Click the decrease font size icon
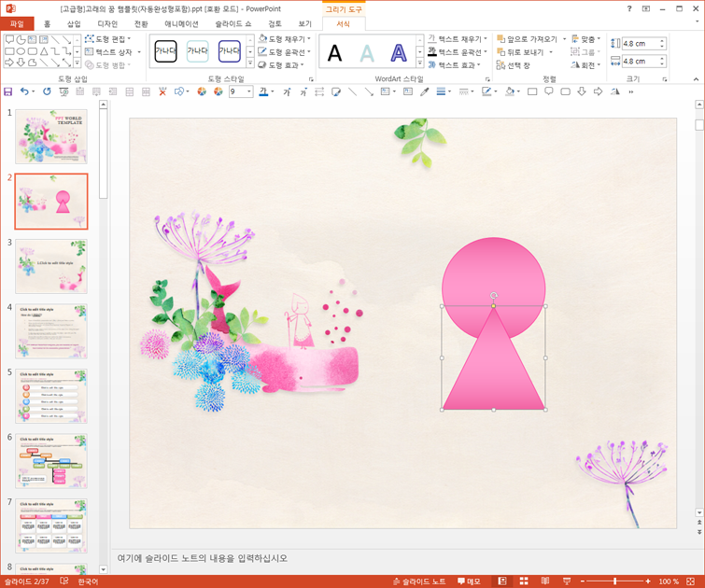Viewport: 705px width, 588px height. pyautogui.click(x=303, y=91)
